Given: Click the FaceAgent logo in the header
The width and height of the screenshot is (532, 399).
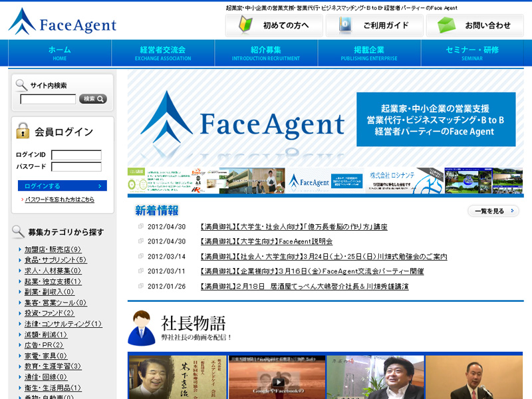Looking at the screenshot, I should tap(63, 21).
